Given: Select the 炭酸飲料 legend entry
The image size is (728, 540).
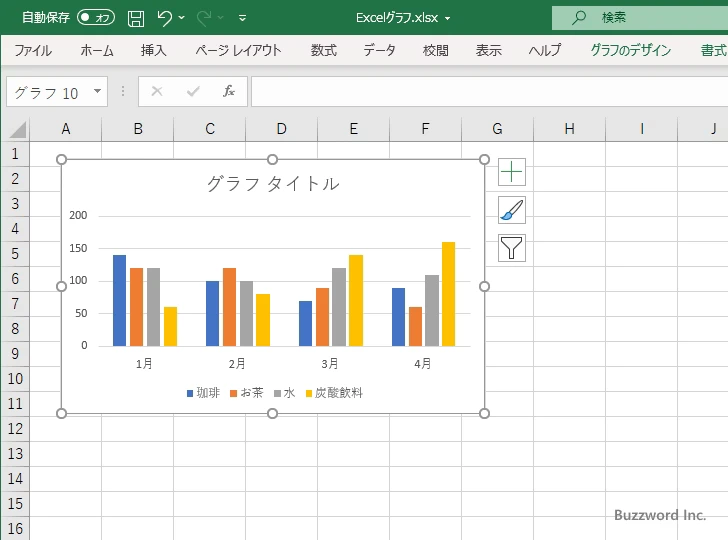Looking at the screenshot, I should coord(334,393).
